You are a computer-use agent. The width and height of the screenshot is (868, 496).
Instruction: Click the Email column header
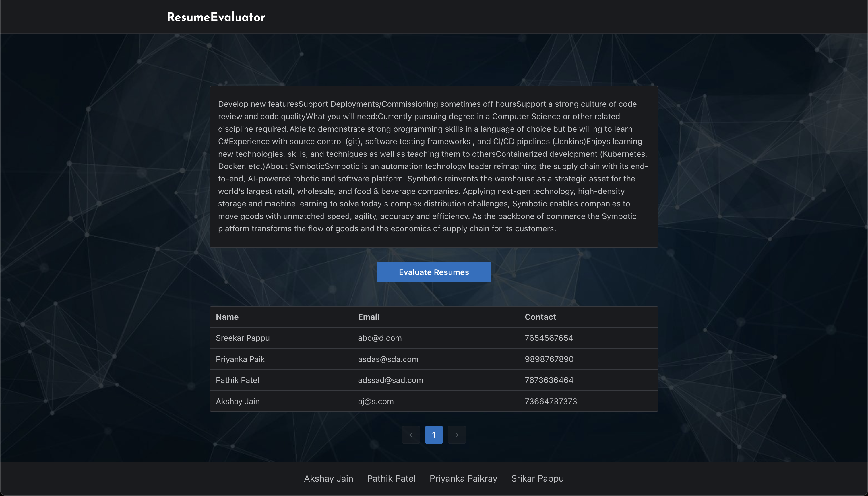point(369,317)
